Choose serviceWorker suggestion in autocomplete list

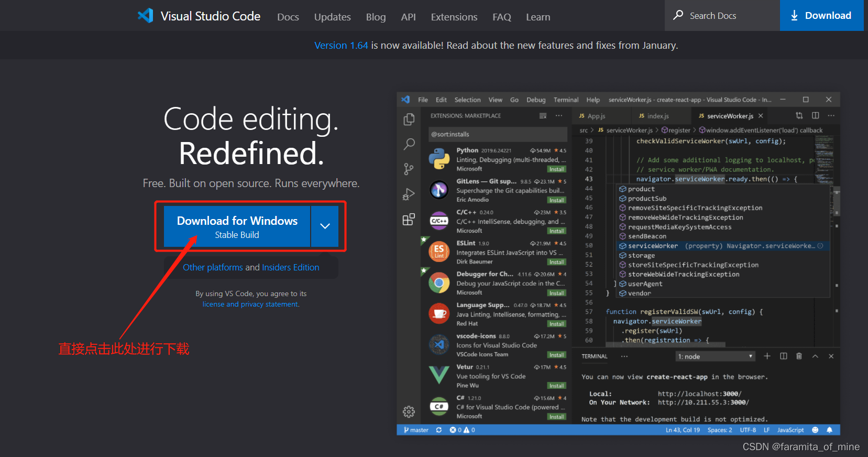[x=723, y=246]
